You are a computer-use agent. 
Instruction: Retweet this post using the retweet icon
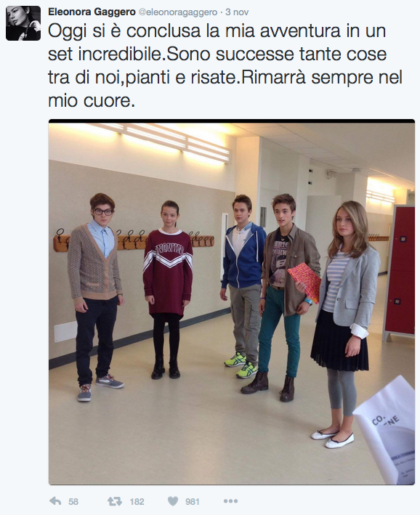[x=115, y=501]
